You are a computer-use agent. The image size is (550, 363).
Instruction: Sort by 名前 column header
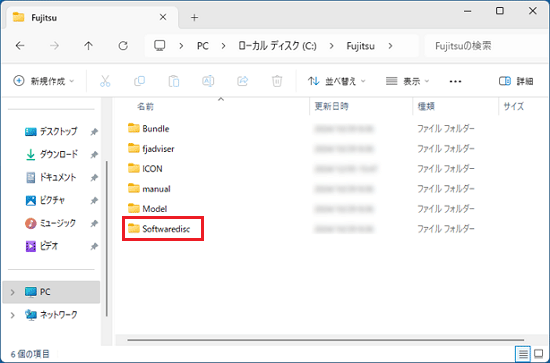pos(145,106)
